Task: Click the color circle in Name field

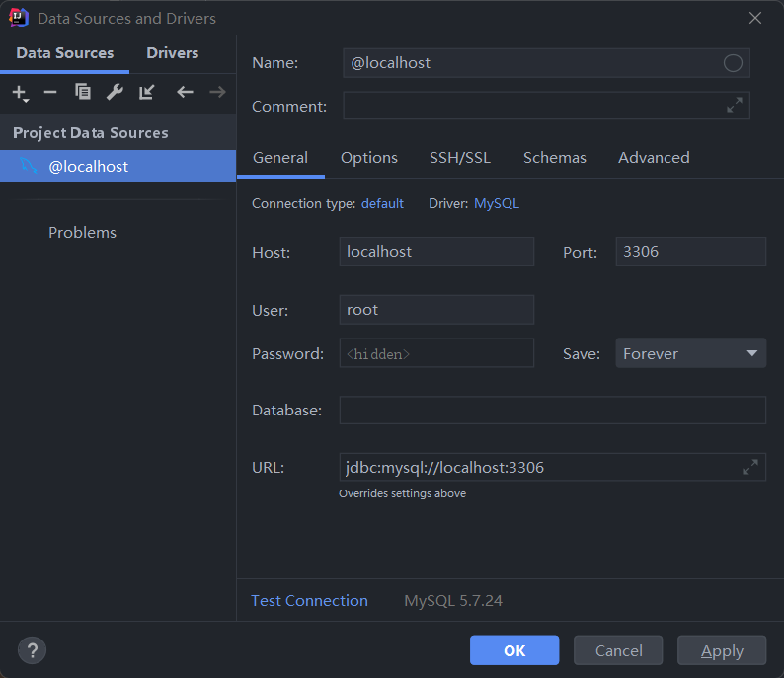Action: point(733,63)
